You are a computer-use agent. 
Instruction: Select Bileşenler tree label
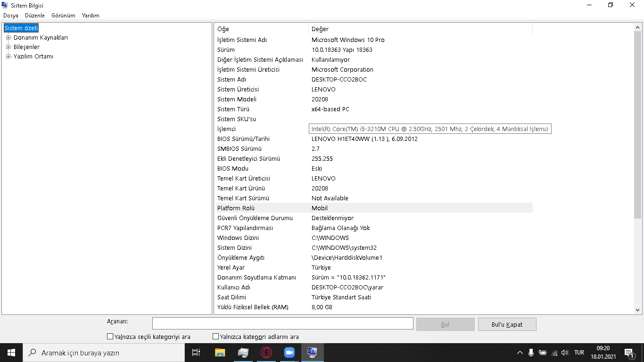pyautogui.click(x=26, y=47)
